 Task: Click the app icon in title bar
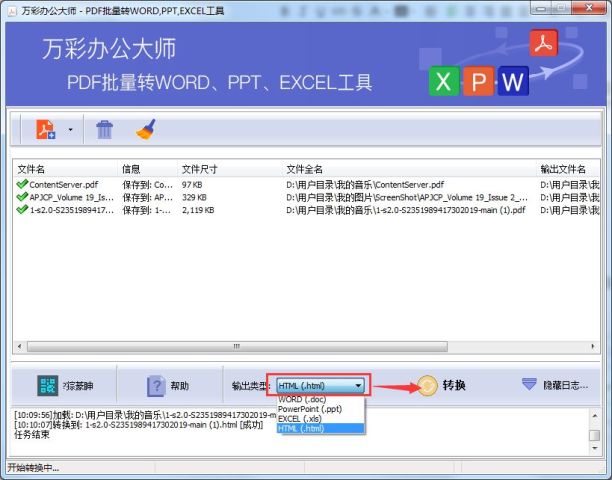(x=12, y=11)
